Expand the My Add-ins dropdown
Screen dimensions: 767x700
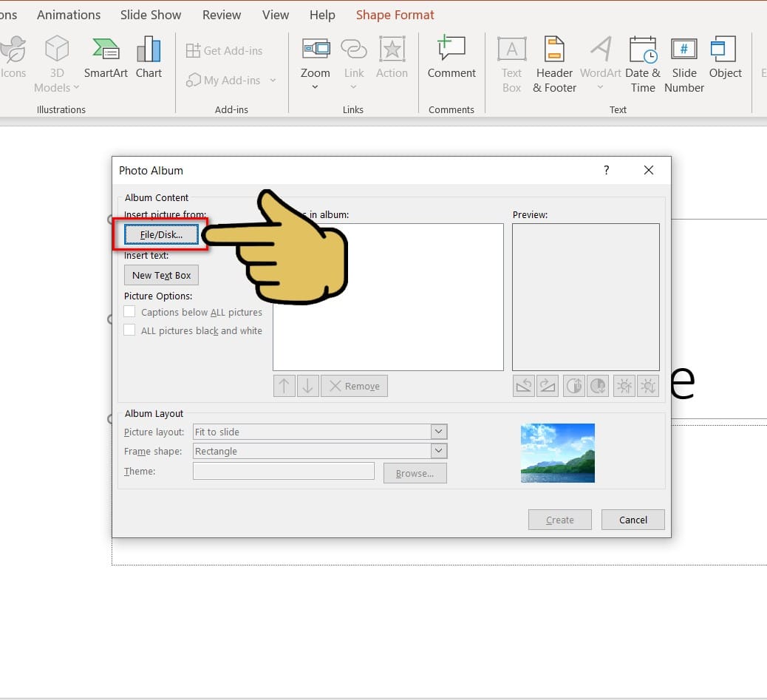[273, 80]
